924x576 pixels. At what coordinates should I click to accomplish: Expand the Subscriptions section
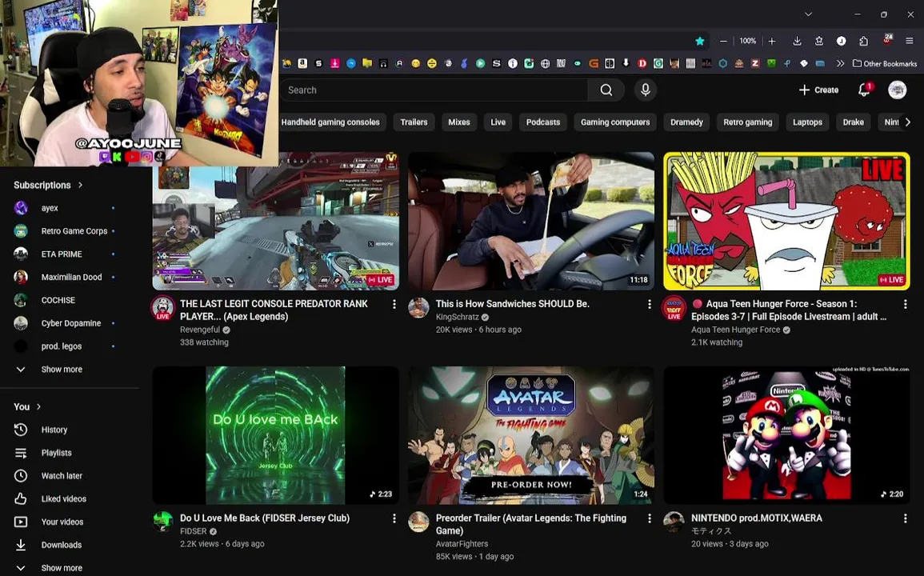tap(48, 185)
